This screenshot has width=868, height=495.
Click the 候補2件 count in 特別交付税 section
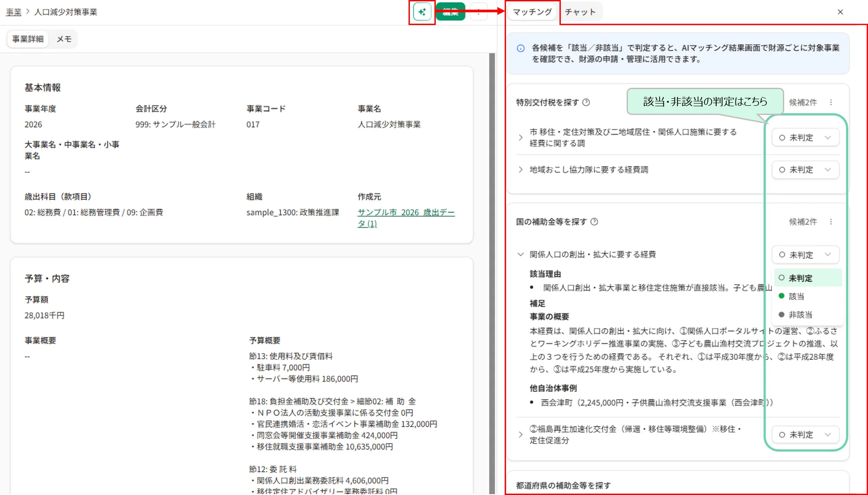pos(803,102)
